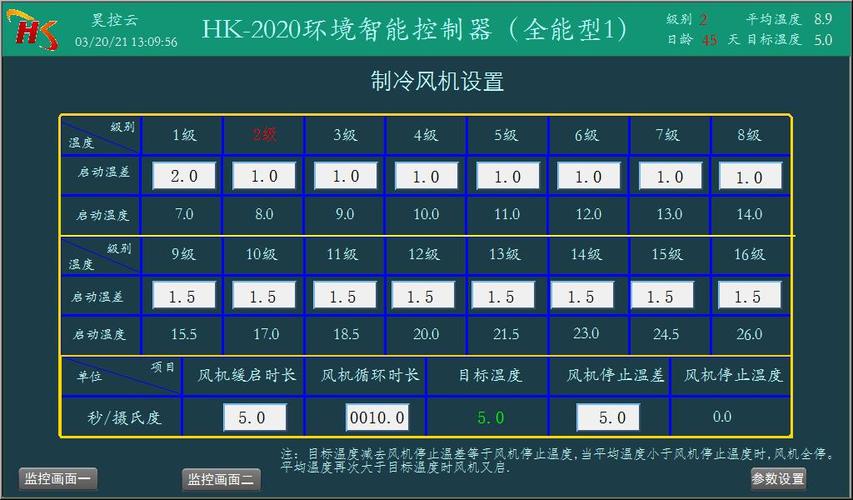This screenshot has height=500, width=853.
Task: Edit 启动温差 field for 1级
Action: 184,176
